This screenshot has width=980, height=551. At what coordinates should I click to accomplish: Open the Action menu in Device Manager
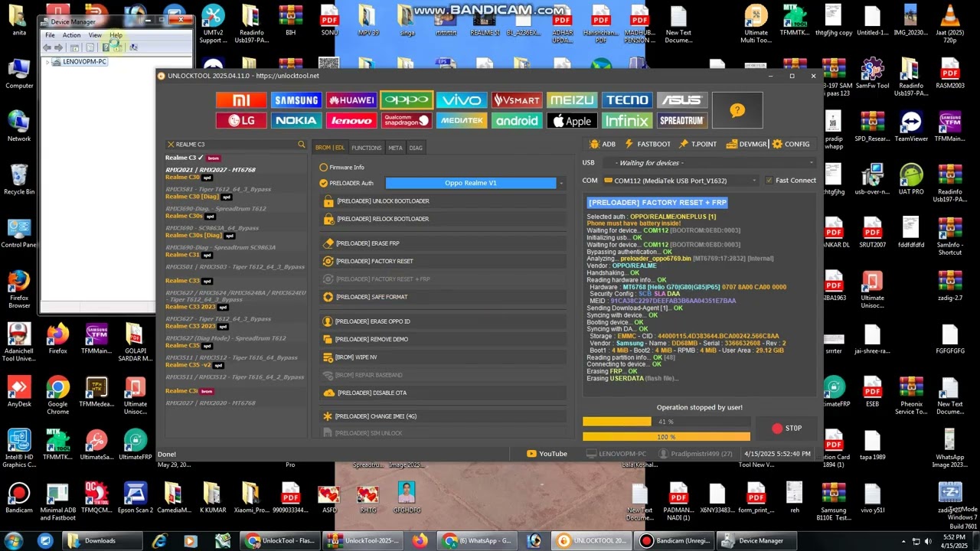(x=71, y=35)
